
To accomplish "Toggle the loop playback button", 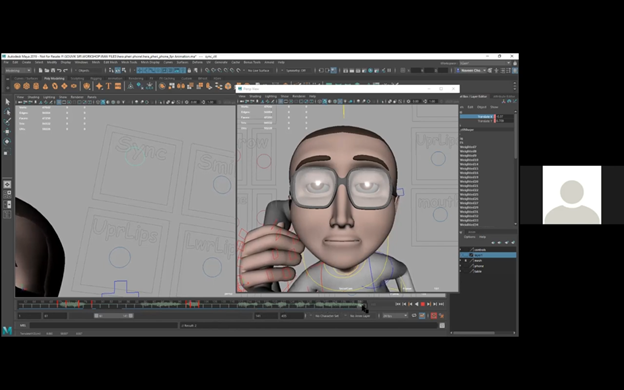I will tap(414, 316).
